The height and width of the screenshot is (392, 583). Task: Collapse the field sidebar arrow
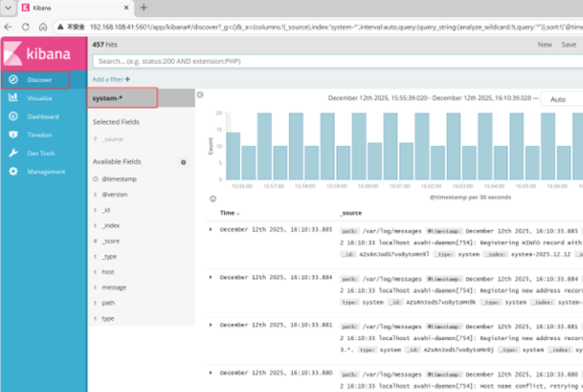coord(200,95)
